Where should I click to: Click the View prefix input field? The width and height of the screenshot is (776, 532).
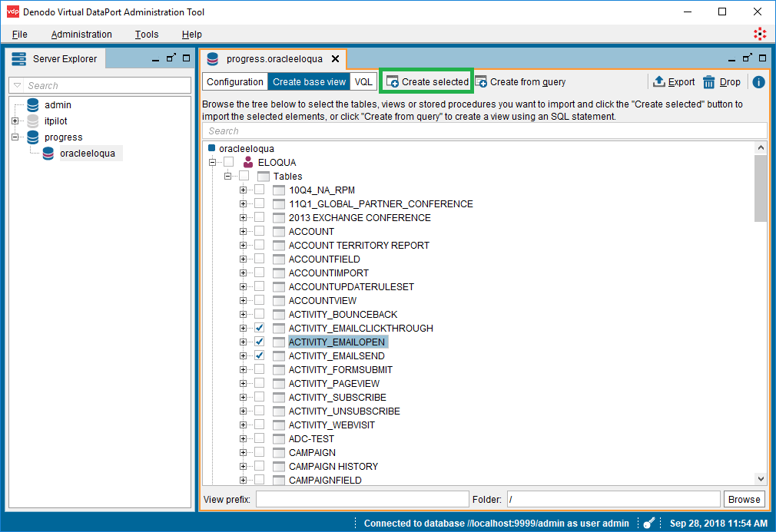362,499
